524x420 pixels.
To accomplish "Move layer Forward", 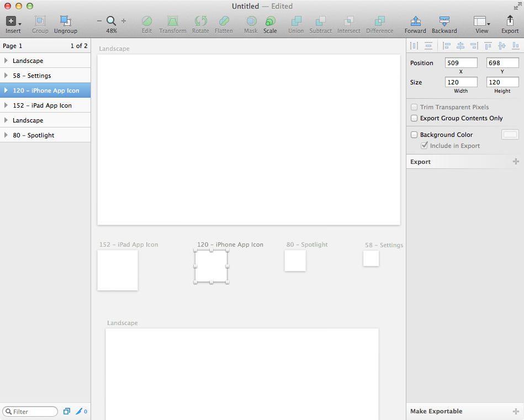I will point(415,21).
